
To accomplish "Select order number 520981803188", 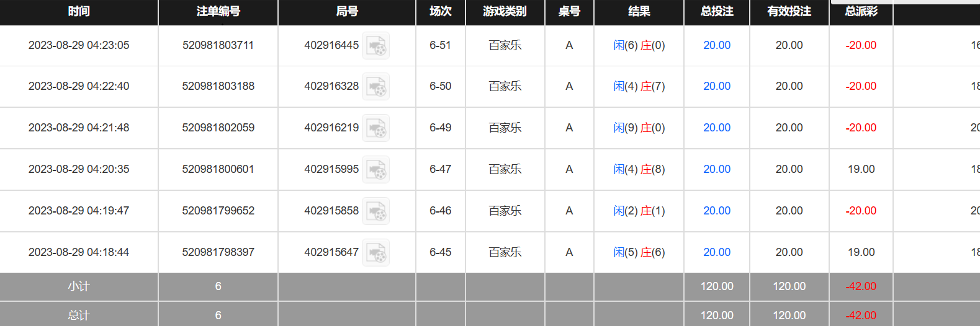I will pyautogui.click(x=218, y=86).
